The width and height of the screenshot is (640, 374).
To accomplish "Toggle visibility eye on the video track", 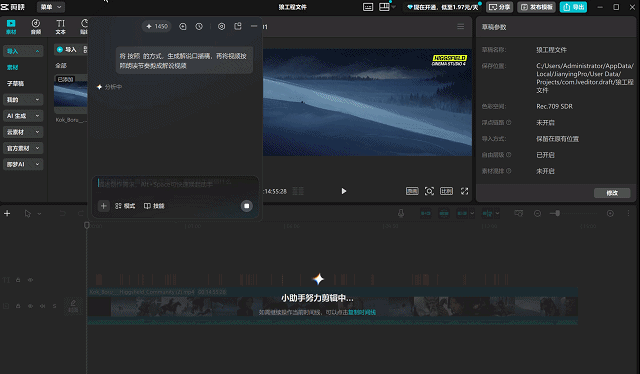I will [x=31, y=306].
